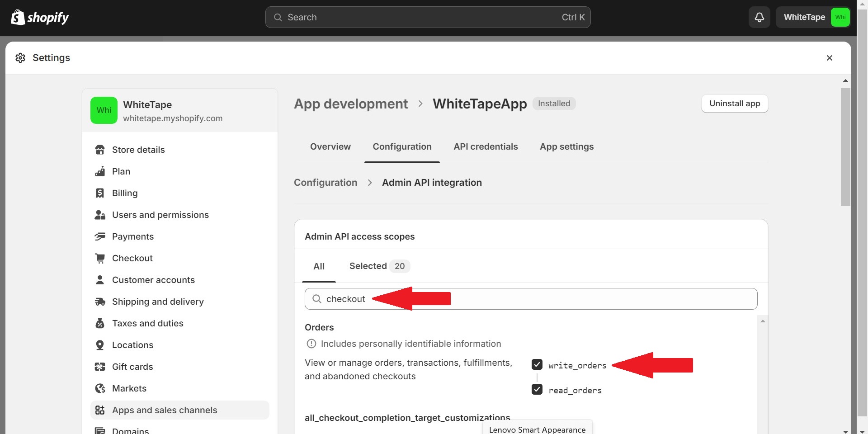Click the Billing receipt icon

100,193
